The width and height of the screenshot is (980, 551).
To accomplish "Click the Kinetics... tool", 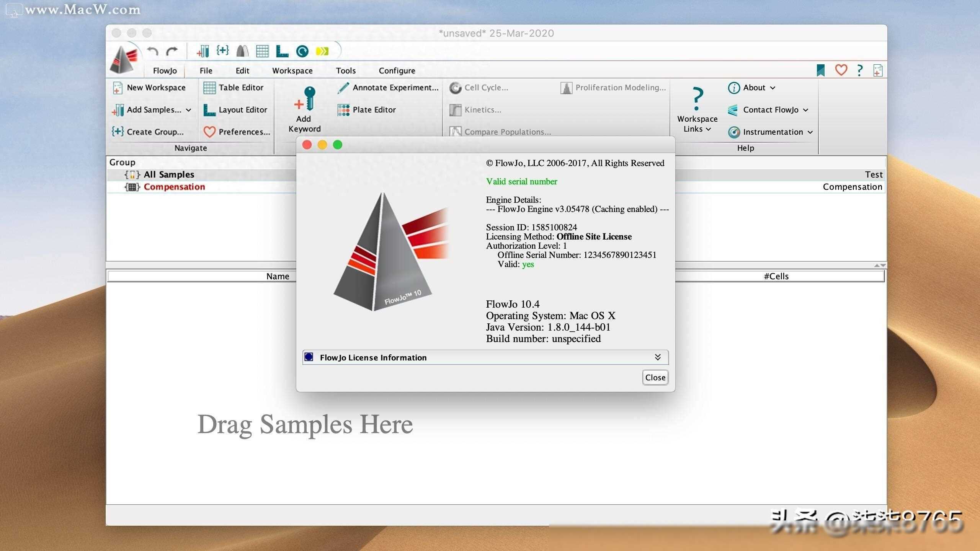I will pos(475,110).
